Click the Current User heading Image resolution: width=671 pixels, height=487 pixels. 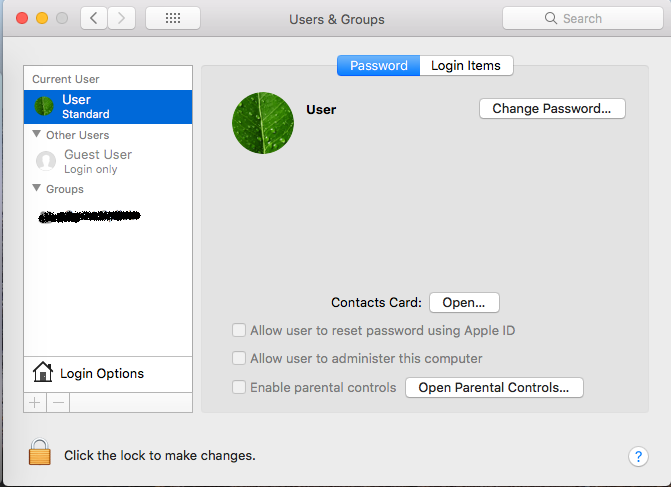(65, 79)
